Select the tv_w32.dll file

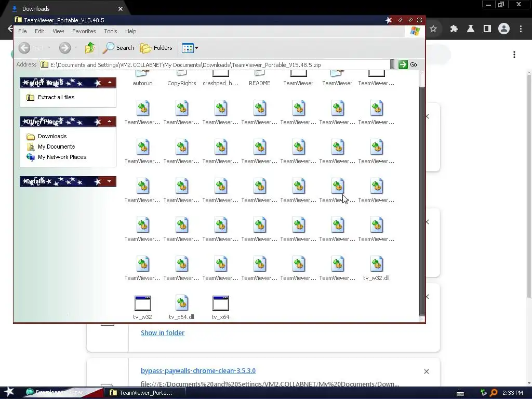coord(376,270)
